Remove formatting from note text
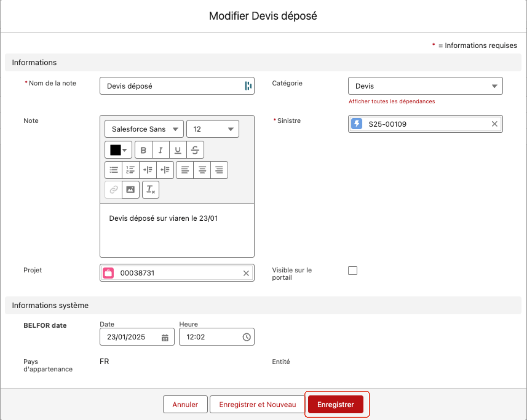Screen dimensions: 527x420 (x=151, y=189)
